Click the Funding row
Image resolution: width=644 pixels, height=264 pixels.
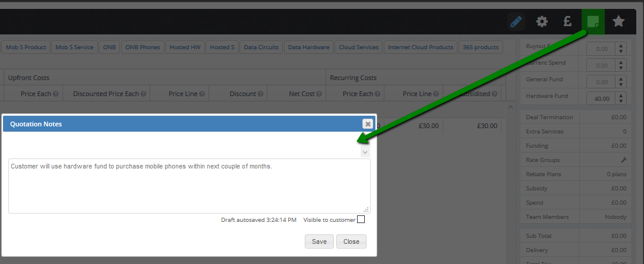point(576,145)
